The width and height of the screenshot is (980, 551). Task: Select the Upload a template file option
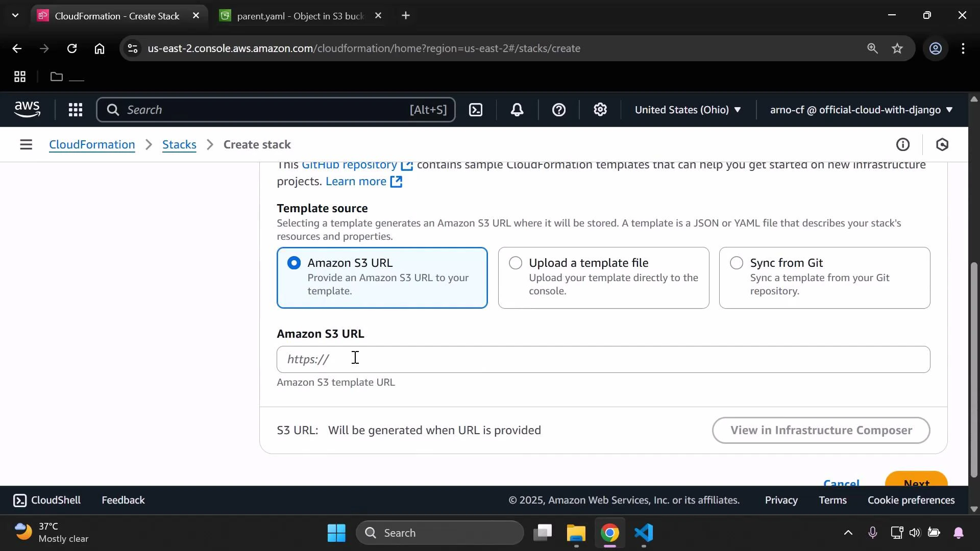point(515,263)
